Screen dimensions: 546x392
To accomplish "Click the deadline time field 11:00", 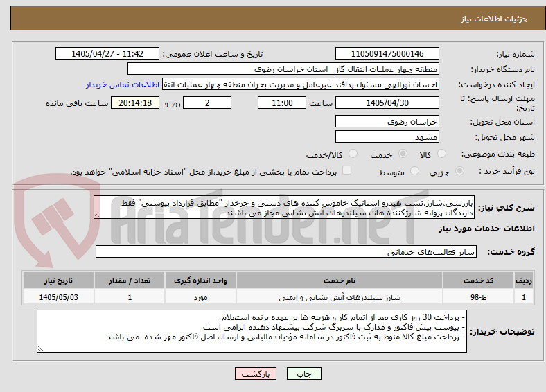I will point(282,103).
